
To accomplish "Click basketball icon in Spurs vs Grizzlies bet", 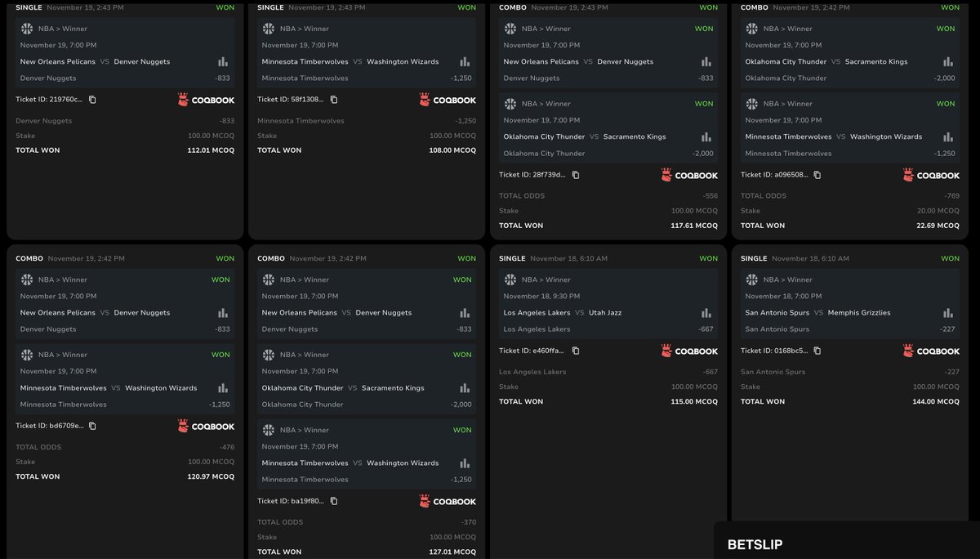I will pyautogui.click(x=752, y=279).
